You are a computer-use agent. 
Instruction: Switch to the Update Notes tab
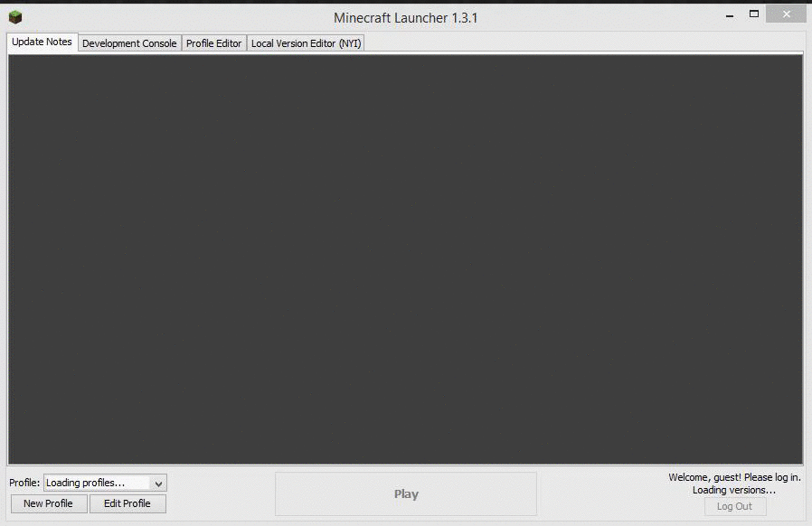42,42
